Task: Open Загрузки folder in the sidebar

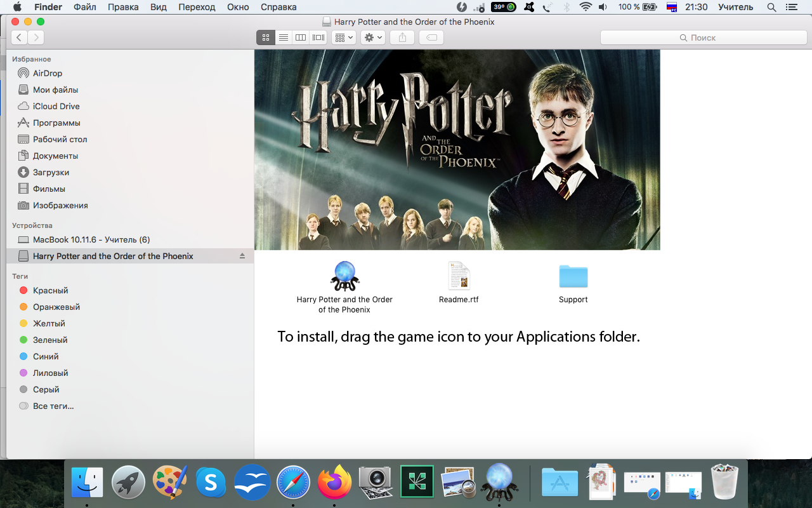Action: tap(51, 172)
